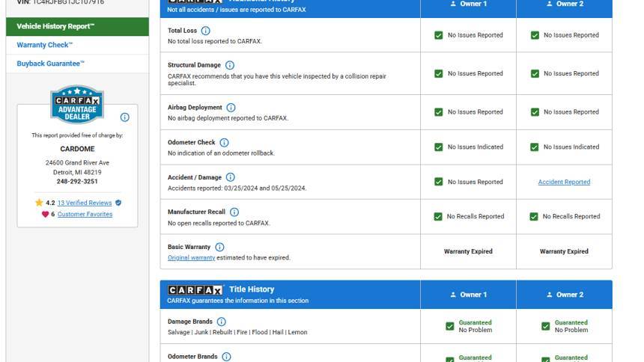
Task: Click the Advantage Dealer info icon
Action: coord(125,117)
